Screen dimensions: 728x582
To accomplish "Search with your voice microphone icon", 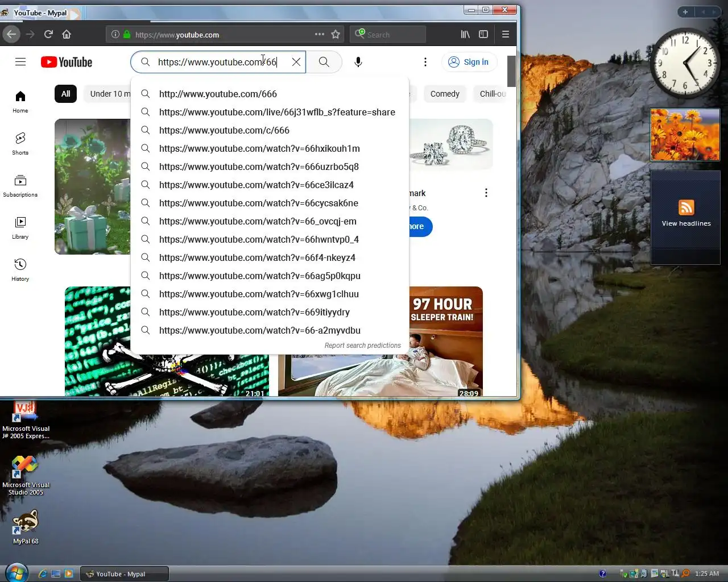I will coord(358,62).
